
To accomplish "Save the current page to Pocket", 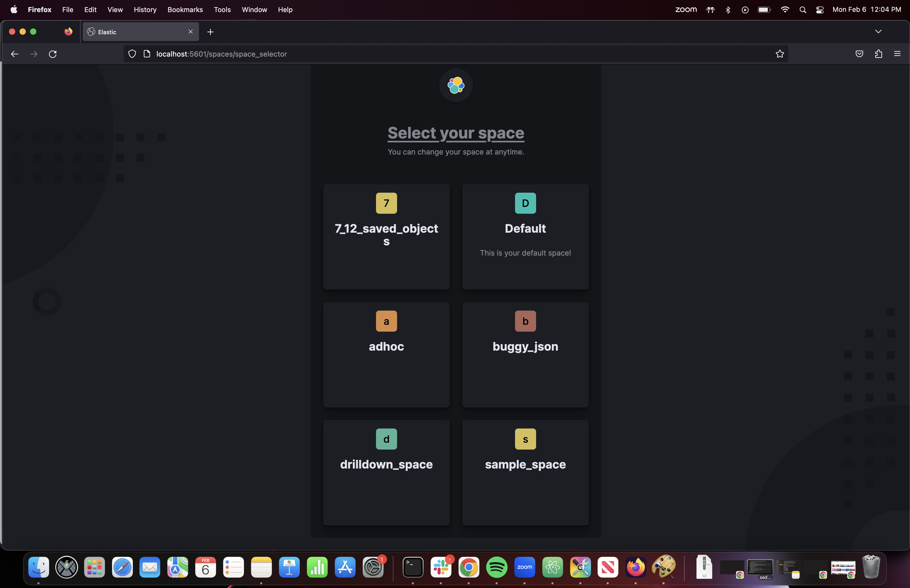I will (859, 54).
